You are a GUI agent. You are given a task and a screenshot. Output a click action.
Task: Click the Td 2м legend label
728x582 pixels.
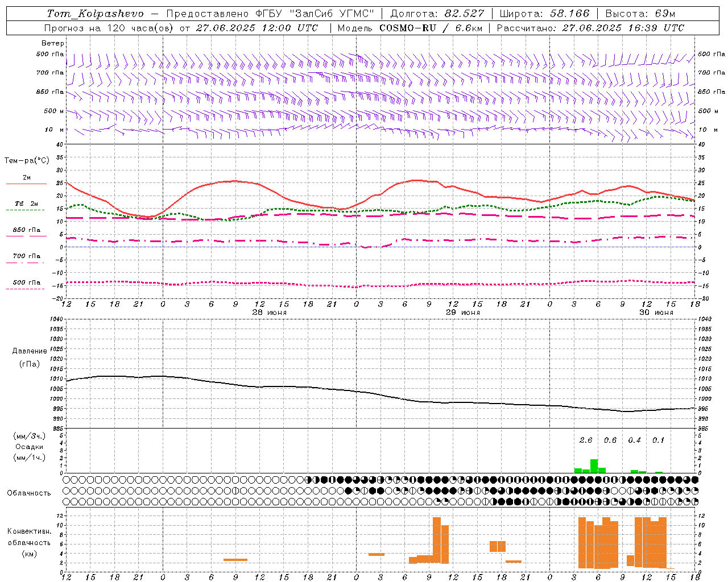coord(27,203)
